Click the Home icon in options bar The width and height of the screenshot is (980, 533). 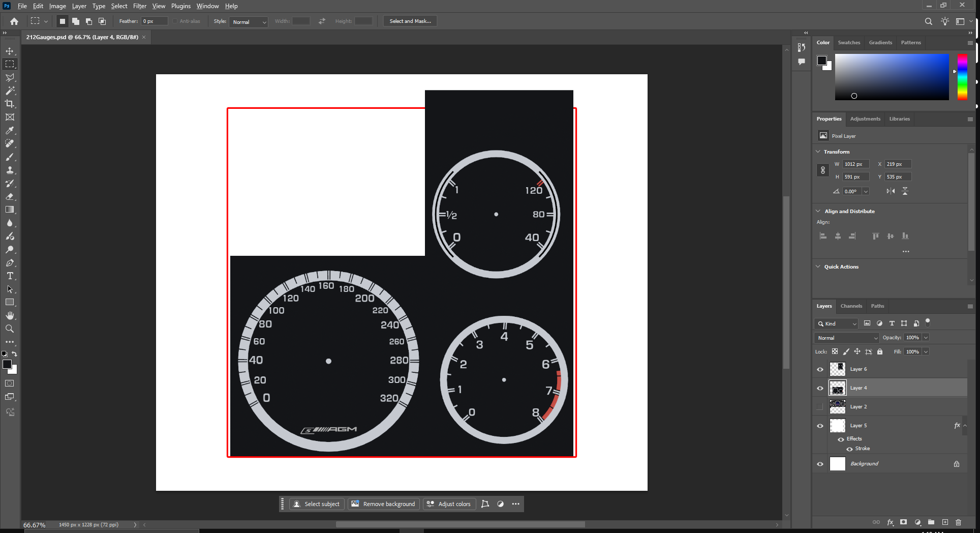point(14,21)
